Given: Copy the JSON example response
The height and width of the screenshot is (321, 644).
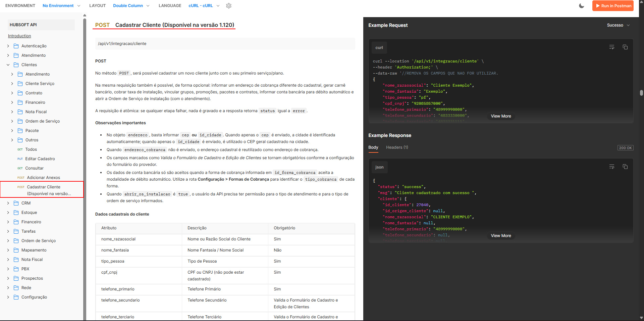Looking at the screenshot, I should (625, 167).
